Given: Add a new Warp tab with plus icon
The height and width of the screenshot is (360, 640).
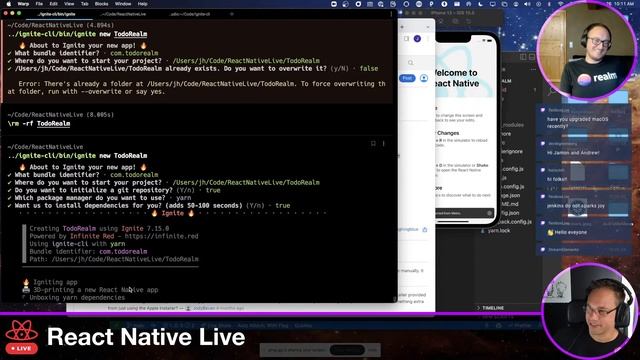Looking at the screenshot, I should click(232, 14).
